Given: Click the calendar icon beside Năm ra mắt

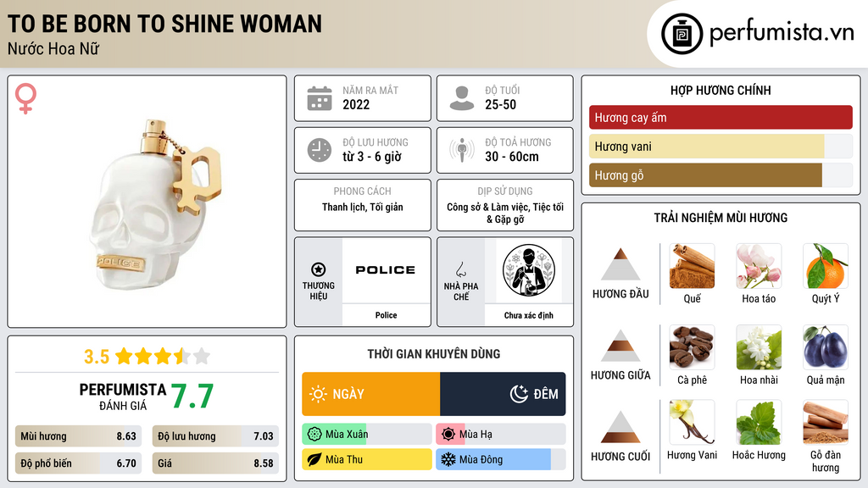Looking at the screenshot, I should click(x=320, y=98).
